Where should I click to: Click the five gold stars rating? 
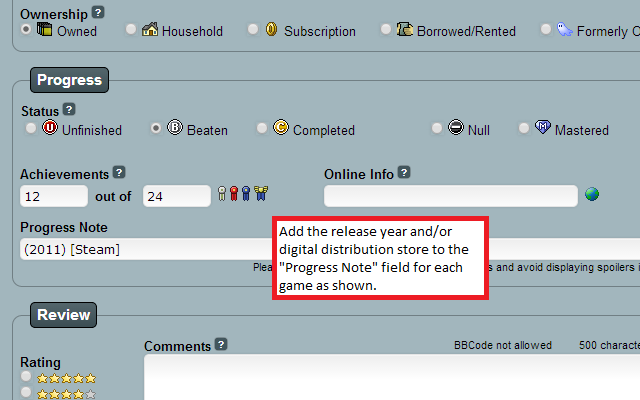(x=67, y=378)
